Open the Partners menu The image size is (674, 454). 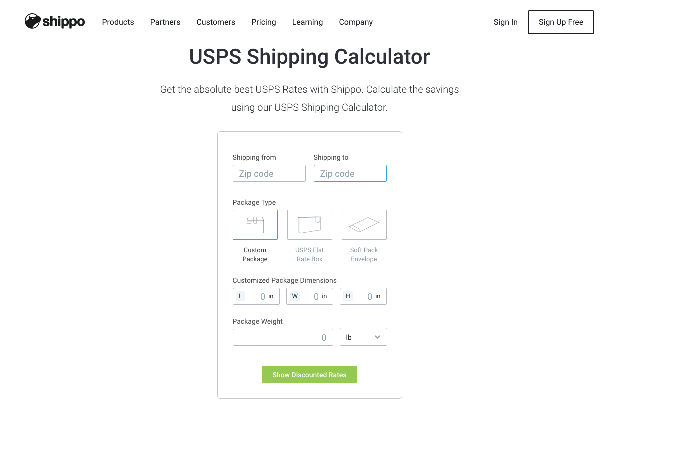[165, 22]
